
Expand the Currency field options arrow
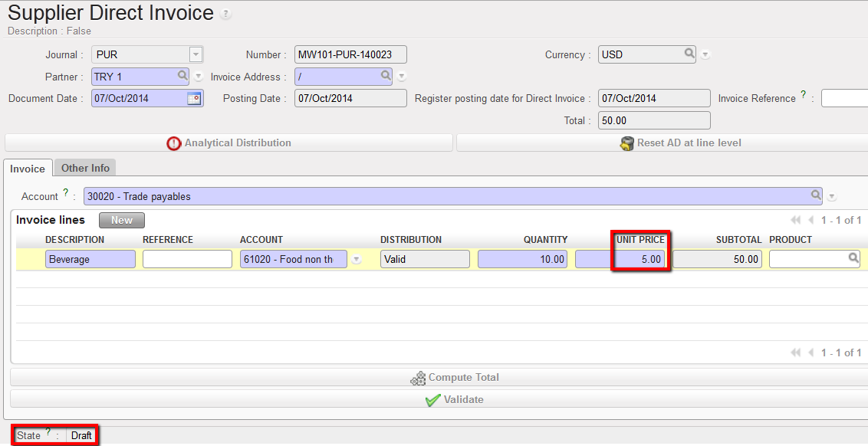pyautogui.click(x=705, y=55)
